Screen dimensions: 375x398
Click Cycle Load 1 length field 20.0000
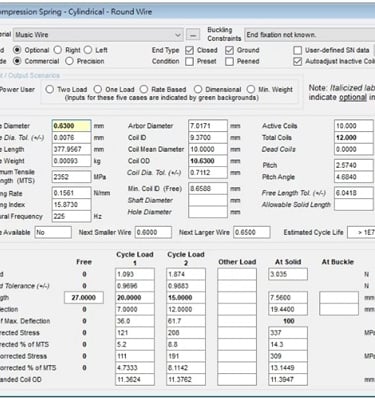coord(135,298)
